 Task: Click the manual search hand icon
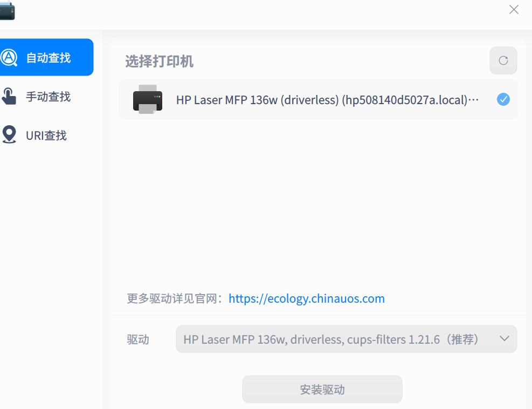point(9,96)
